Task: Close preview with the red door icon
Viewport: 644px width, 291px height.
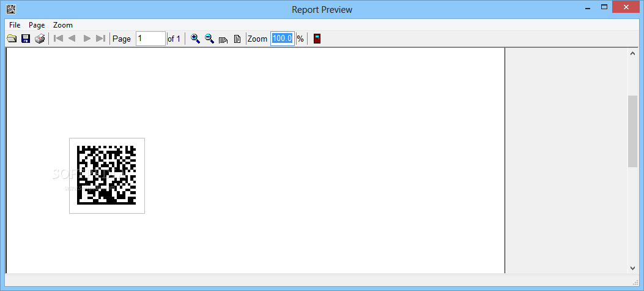Action: [317, 39]
